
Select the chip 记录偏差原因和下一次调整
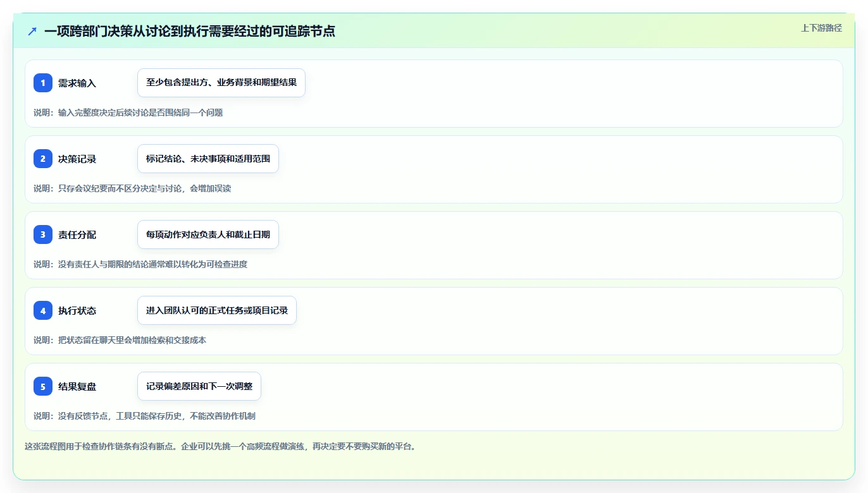(x=199, y=386)
